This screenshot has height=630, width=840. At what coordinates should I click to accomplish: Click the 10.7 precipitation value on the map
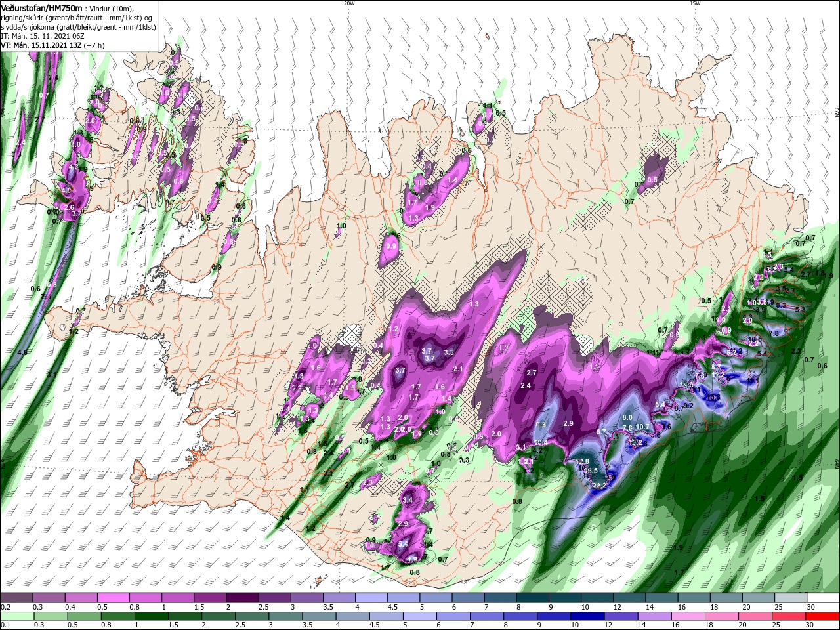[x=642, y=427]
